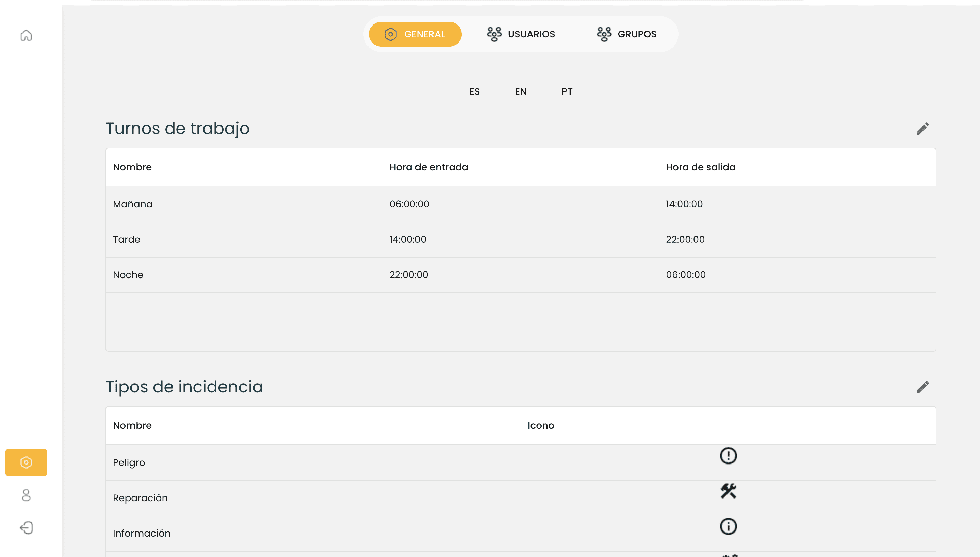The height and width of the screenshot is (557, 980).
Task: Open the GRUPOS tab
Action: pyautogui.click(x=626, y=34)
